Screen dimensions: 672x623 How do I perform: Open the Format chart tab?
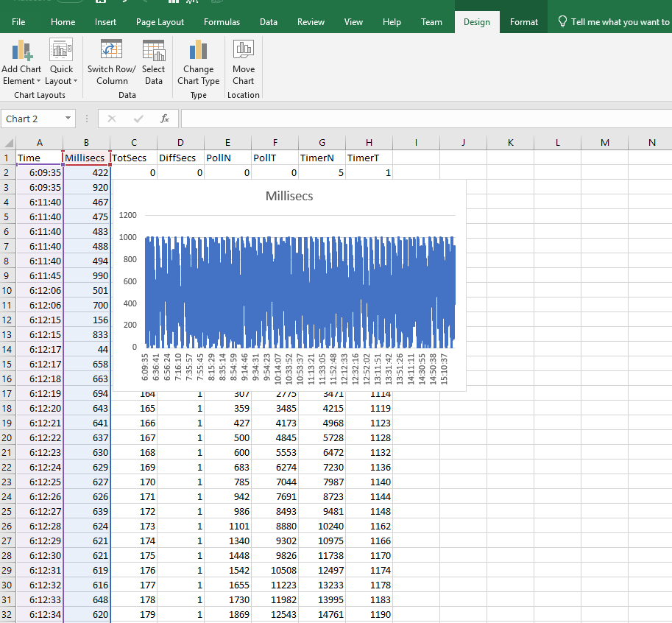pos(523,22)
